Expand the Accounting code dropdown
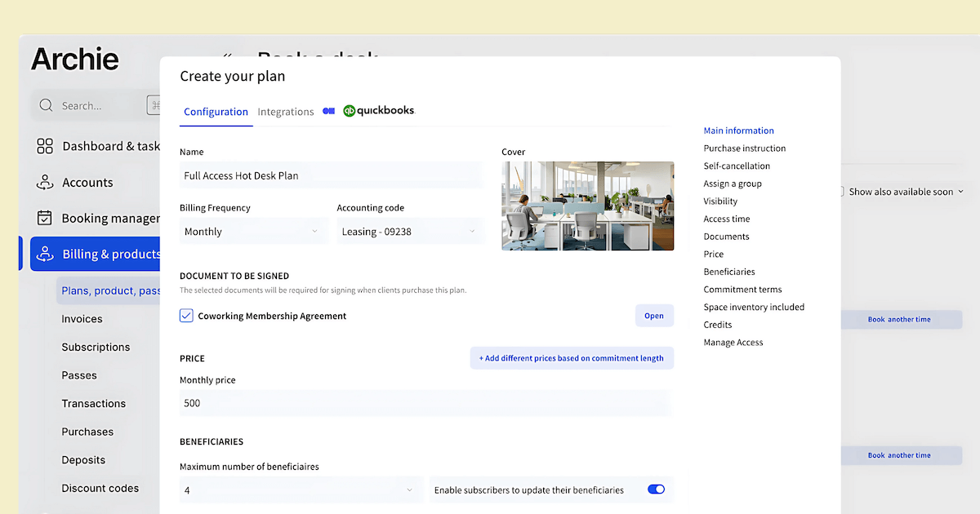 coord(408,232)
